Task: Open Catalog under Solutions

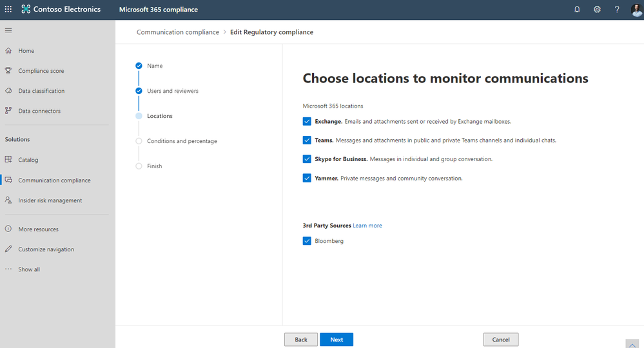Action: 28,160
